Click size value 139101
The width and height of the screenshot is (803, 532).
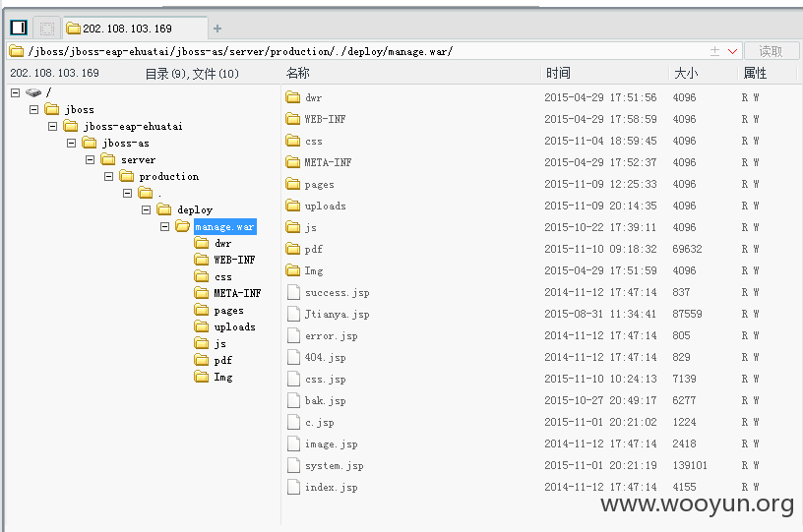[689, 465]
